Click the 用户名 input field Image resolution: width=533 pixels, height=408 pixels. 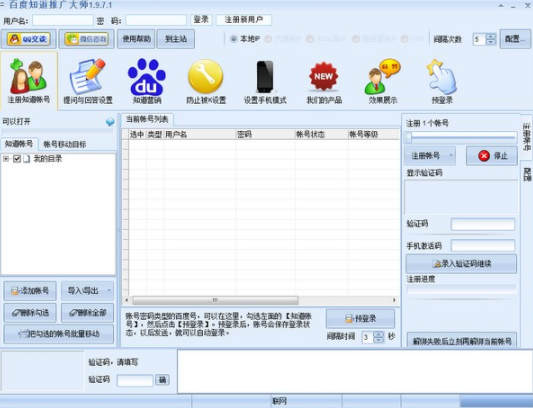pyautogui.click(x=63, y=20)
